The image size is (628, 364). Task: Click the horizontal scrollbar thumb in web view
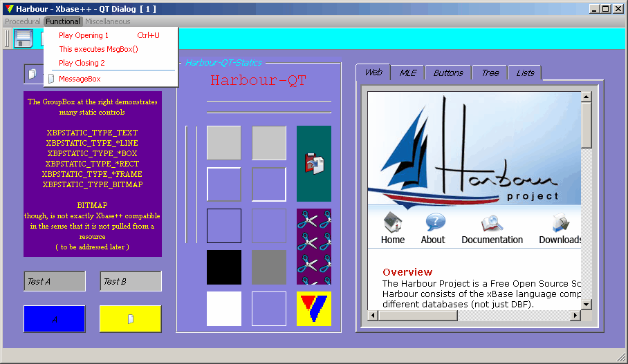coord(418,315)
